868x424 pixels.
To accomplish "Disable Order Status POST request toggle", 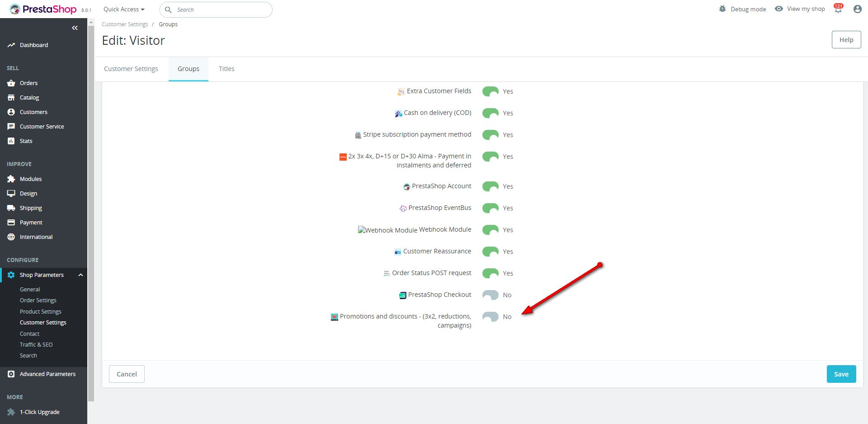I will tap(491, 273).
